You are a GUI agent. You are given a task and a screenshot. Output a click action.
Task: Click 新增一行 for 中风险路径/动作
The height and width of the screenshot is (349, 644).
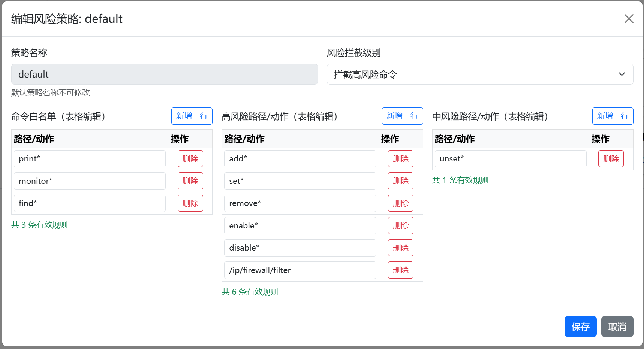tap(613, 116)
